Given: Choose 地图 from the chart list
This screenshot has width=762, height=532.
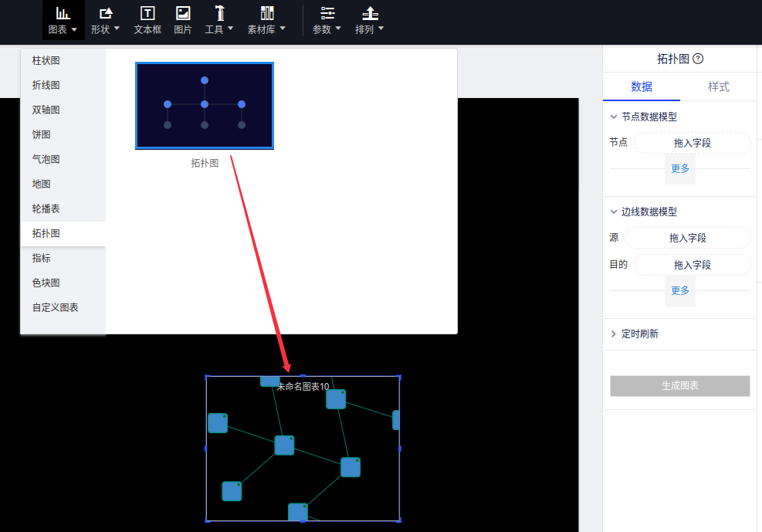Looking at the screenshot, I should [x=42, y=184].
